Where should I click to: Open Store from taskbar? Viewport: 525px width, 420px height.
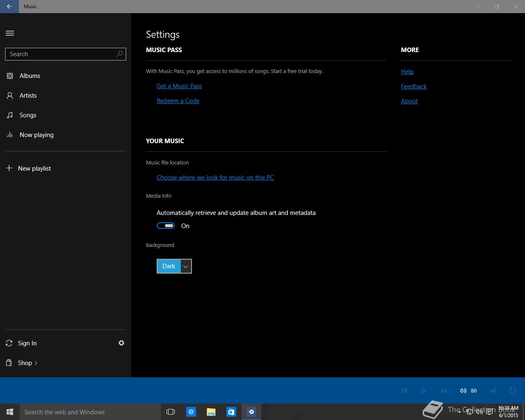(x=231, y=412)
